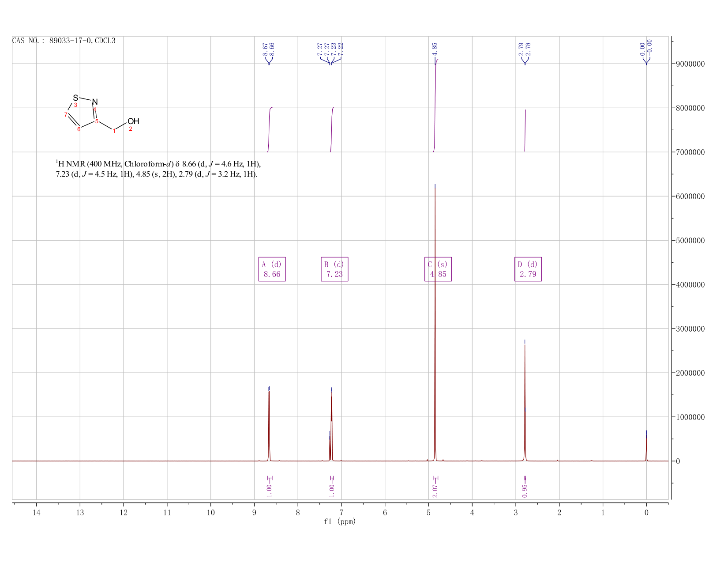
Task: Click the f1 (ppm) axis label
Action: (340, 521)
